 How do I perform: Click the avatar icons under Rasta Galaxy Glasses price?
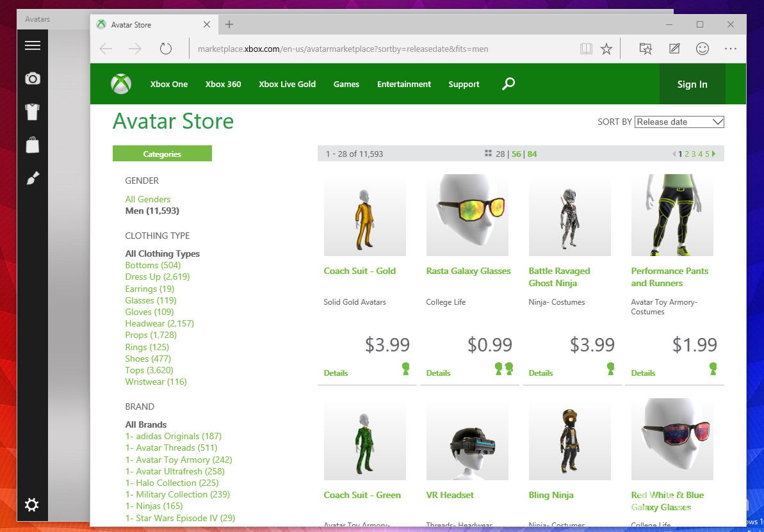[504, 369]
